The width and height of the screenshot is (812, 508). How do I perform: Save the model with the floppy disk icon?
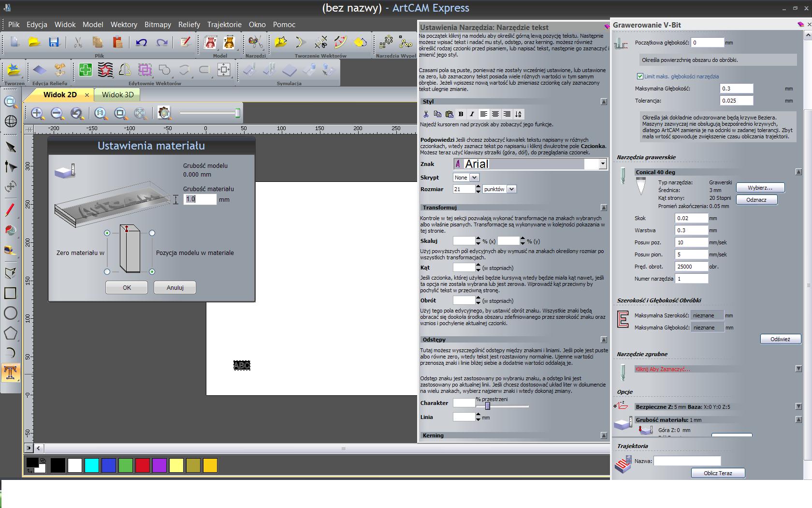pyautogui.click(x=54, y=43)
